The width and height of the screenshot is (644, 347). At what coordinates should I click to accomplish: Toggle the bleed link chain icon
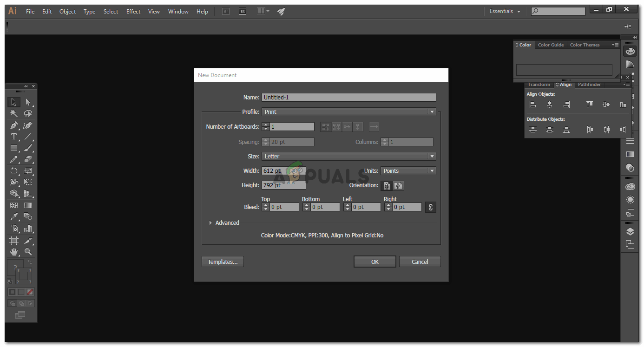pos(430,207)
